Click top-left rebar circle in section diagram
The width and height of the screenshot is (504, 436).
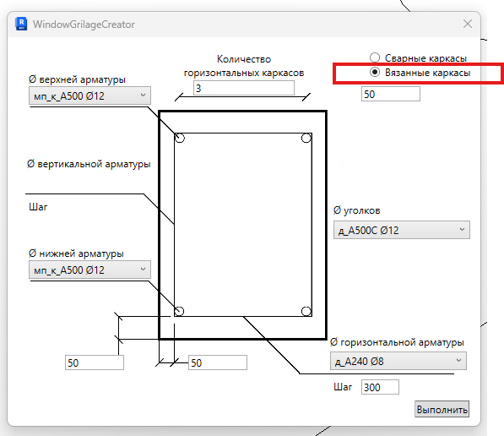tap(179, 138)
